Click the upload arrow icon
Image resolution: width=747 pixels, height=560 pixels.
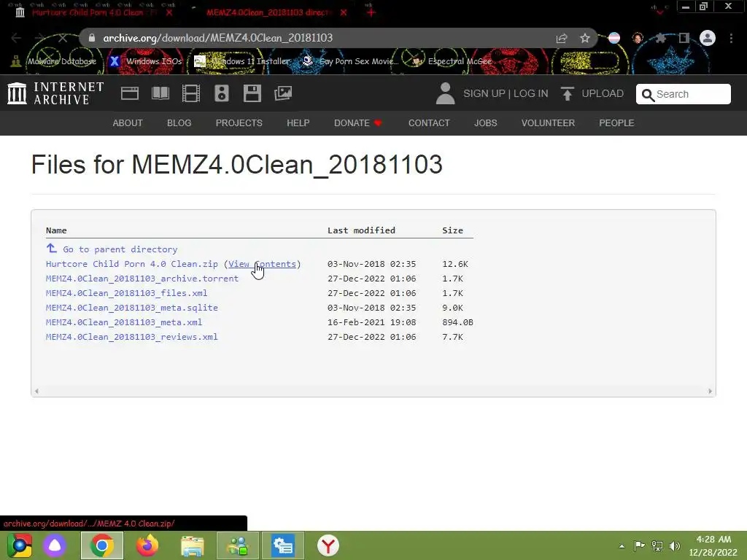[x=567, y=93]
